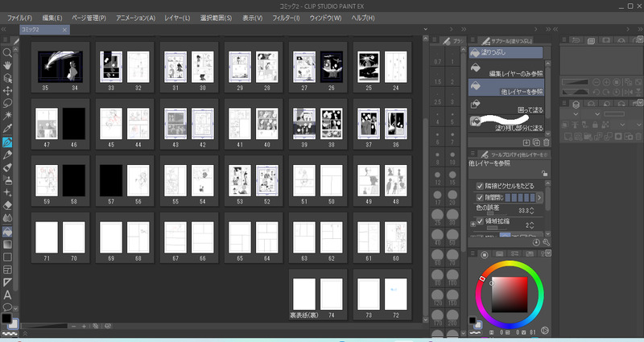Open ページ管理(P) menu

point(89,18)
